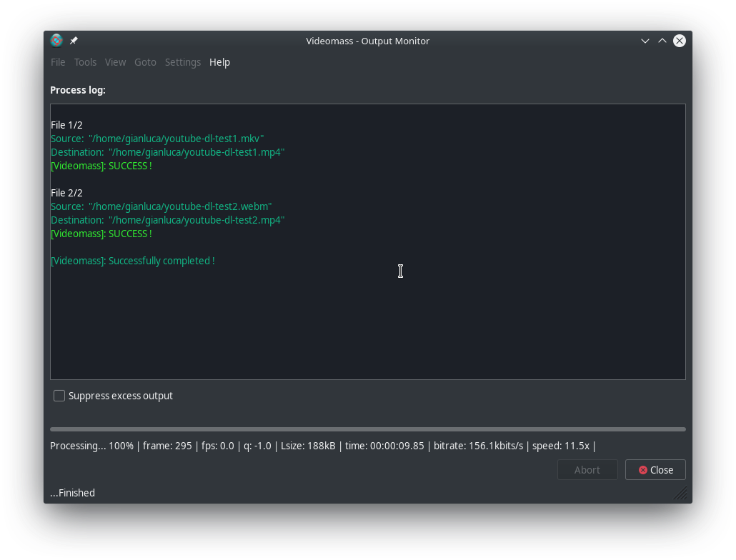The image size is (736, 560).
Task: Open the Settings menu
Action: 183,62
